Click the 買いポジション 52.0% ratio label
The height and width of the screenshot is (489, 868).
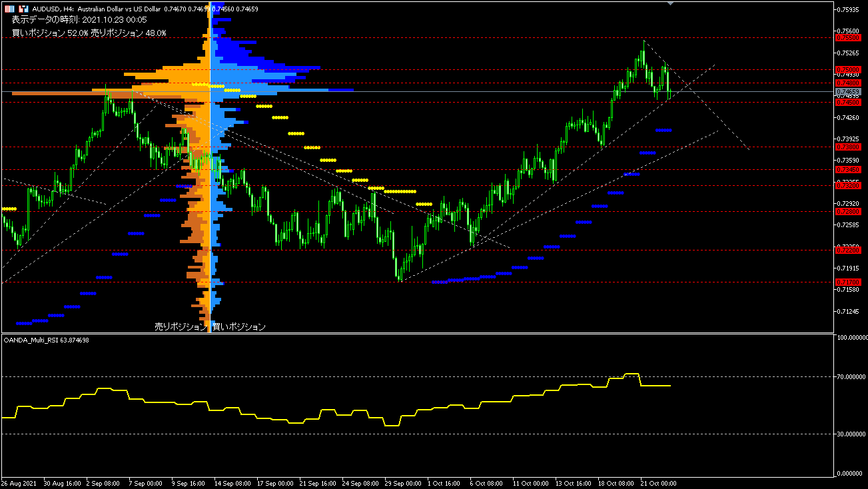50,33
